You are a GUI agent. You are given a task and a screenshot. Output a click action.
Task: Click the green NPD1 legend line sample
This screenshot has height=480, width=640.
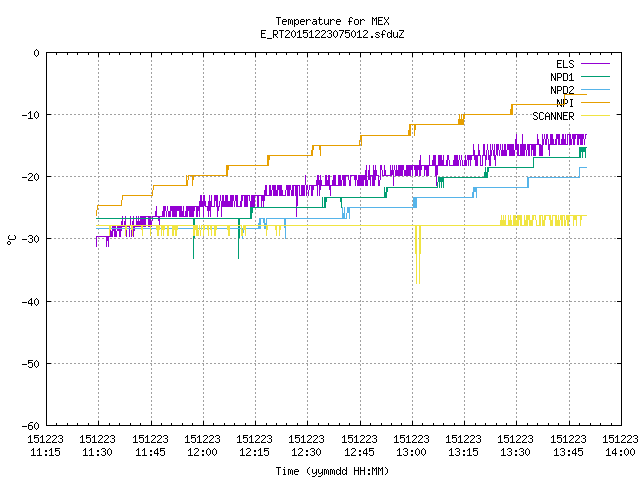[595, 76]
